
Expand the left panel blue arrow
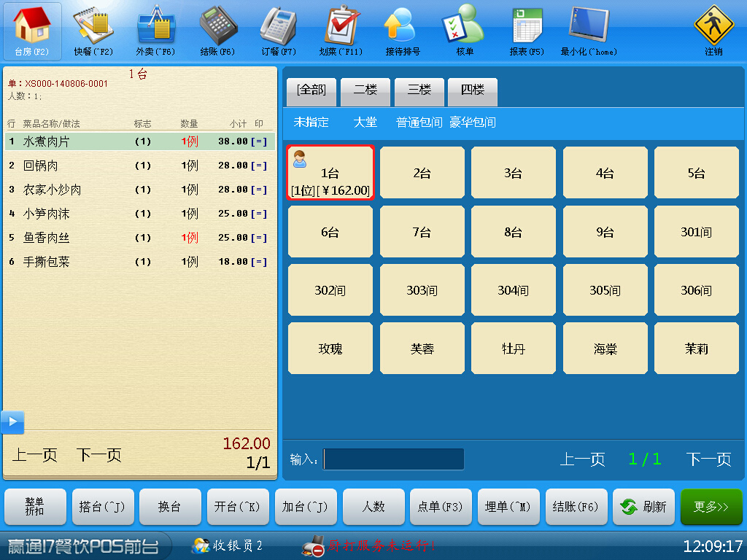pyautogui.click(x=12, y=422)
